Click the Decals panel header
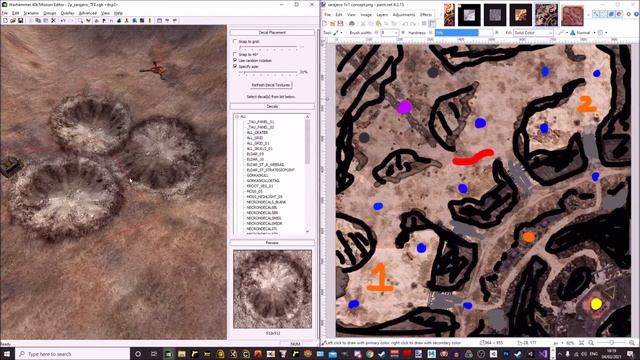The image size is (640, 360). 272,106
